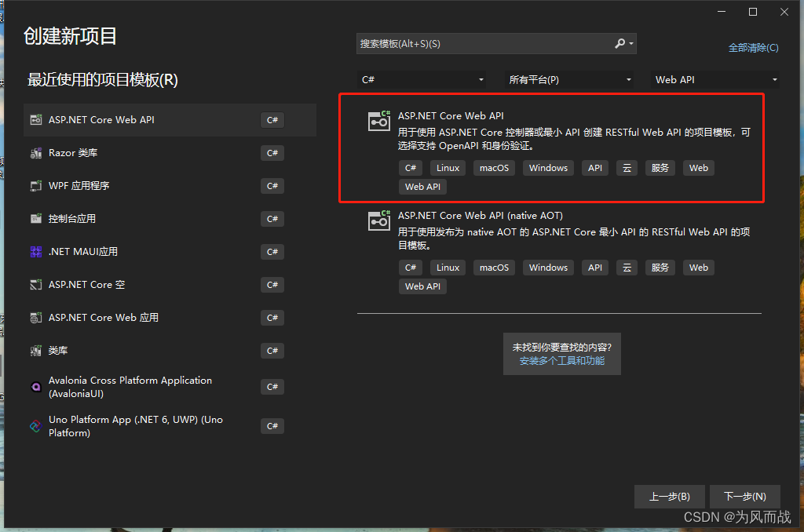Click the Uno Platform App template icon
Screen dimensions: 804x532
pos(35,425)
